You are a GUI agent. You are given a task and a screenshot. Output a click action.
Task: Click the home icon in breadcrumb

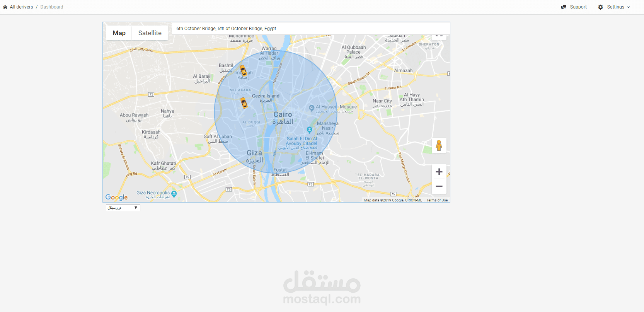pos(5,7)
